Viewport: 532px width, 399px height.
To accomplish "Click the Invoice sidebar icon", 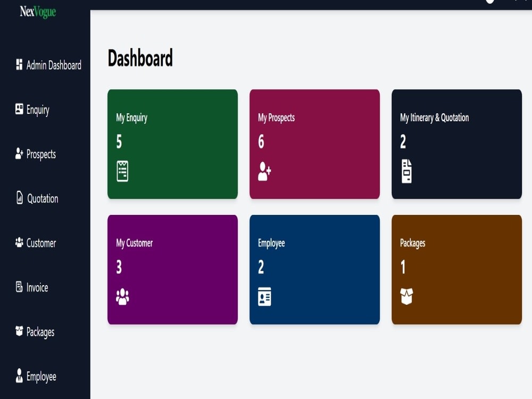I will 19,287.
